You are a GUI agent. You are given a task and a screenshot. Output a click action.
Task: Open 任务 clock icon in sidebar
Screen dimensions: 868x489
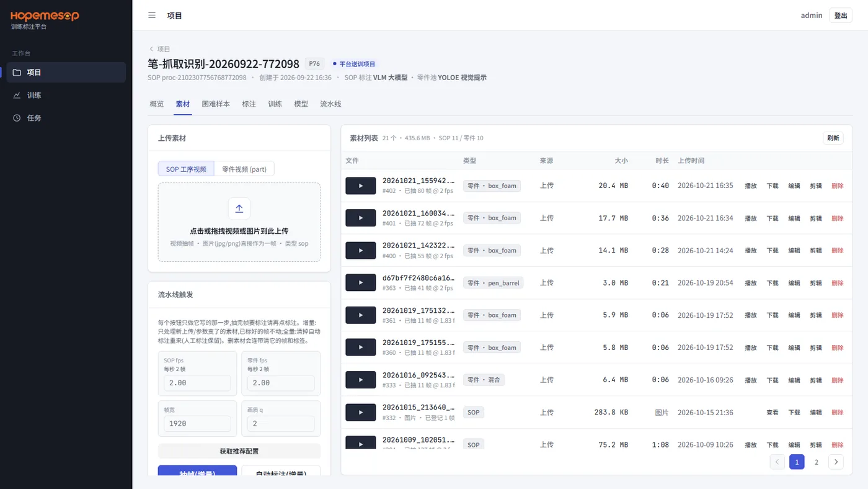(x=17, y=118)
